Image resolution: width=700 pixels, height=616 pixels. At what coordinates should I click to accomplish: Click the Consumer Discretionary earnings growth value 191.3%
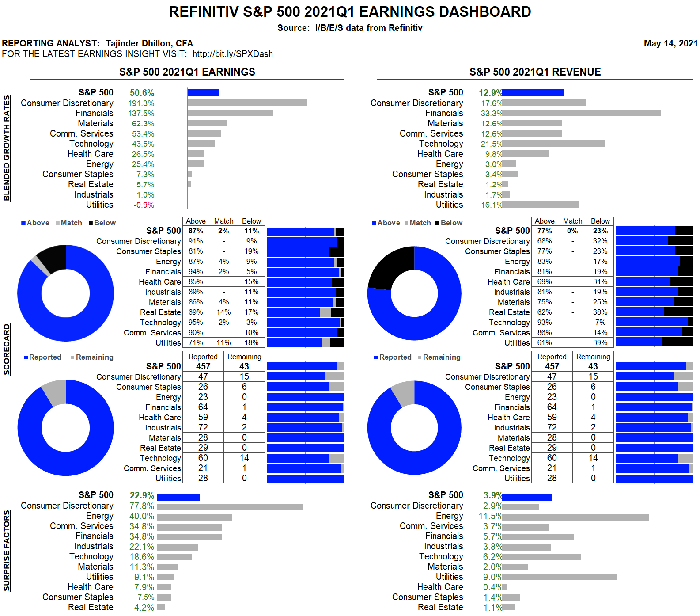coord(141,103)
